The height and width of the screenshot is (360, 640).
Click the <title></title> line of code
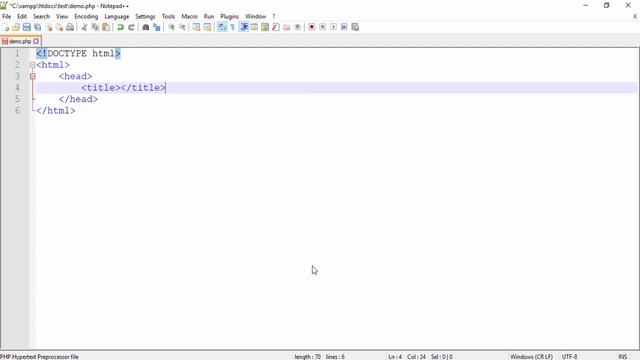pos(123,88)
